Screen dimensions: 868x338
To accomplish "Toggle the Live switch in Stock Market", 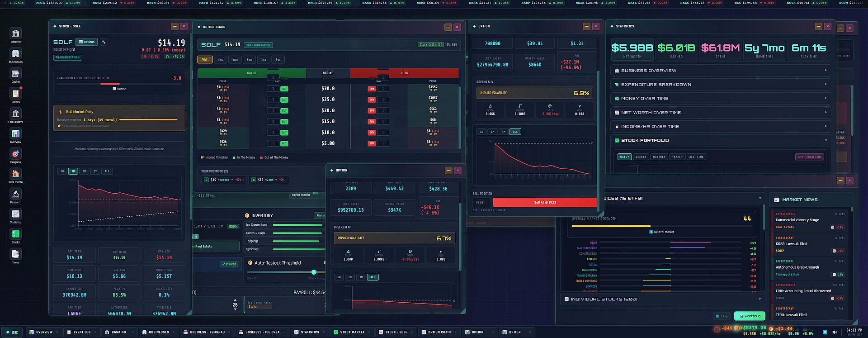I will tap(722, 316).
